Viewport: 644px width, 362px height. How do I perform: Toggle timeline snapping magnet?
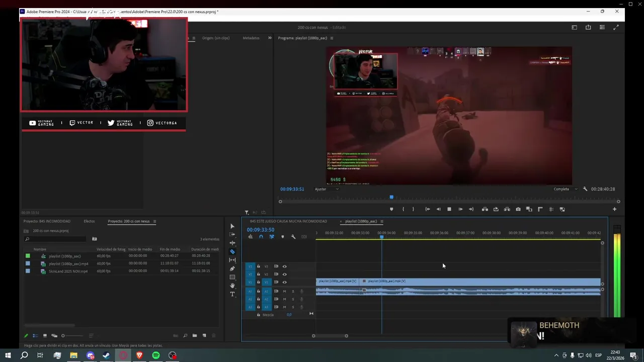tap(261, 237)
